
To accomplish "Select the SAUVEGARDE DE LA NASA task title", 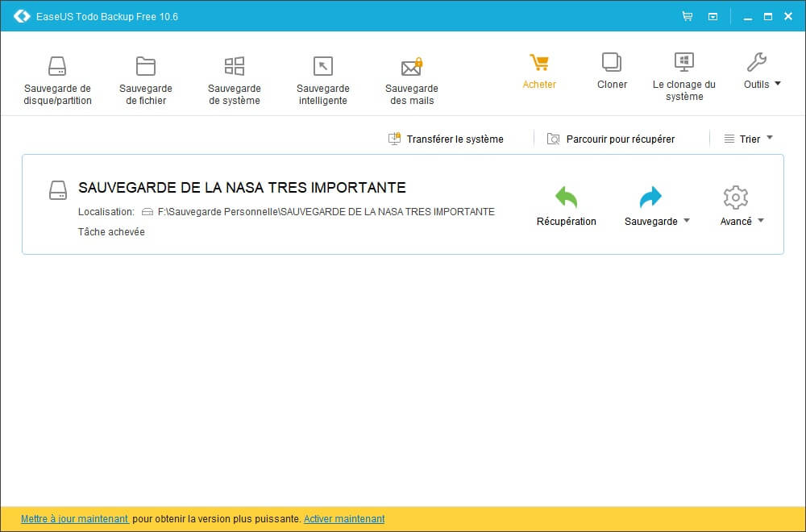I will (x=242, y=188).
